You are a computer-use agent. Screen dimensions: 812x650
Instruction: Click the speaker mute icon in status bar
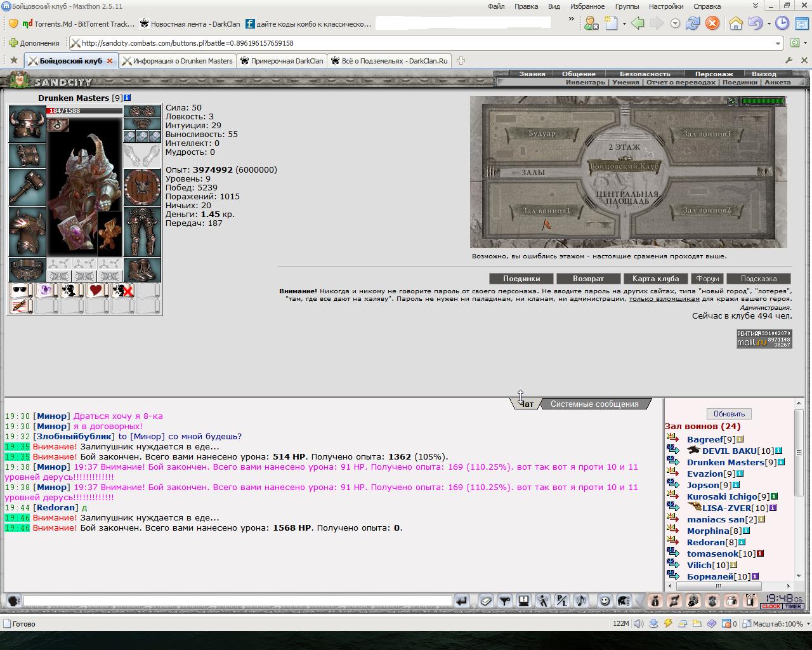coord(638,623)
